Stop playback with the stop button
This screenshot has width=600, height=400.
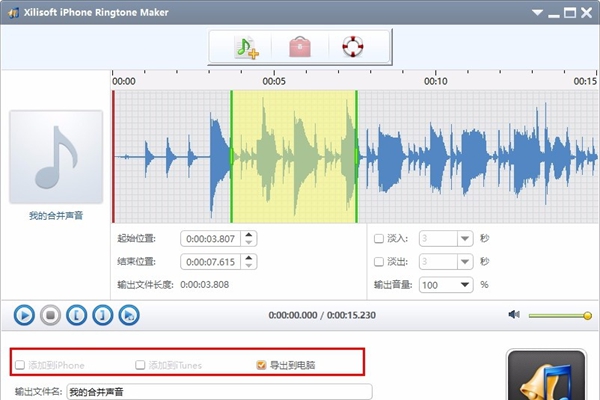[x=51, y=315]
